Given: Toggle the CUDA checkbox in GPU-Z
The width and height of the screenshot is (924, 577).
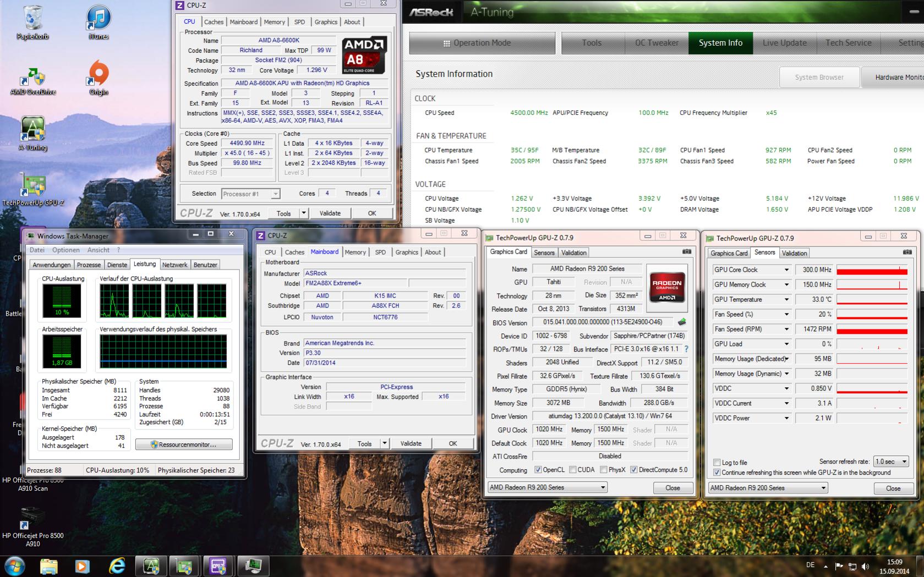Looking at the screenshot, I should (573, 470).
